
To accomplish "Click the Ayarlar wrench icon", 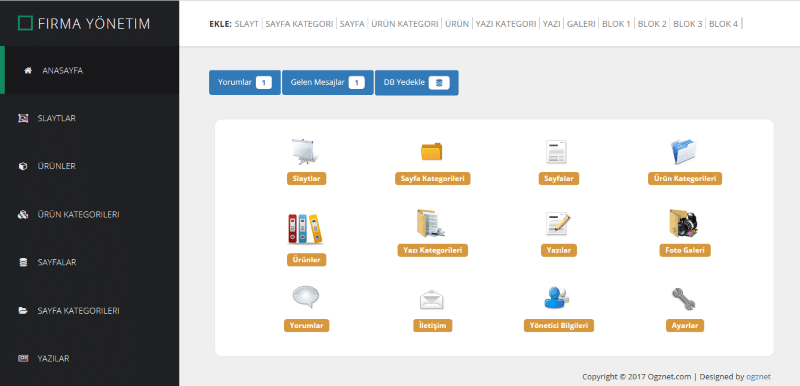I will point(684,299).
